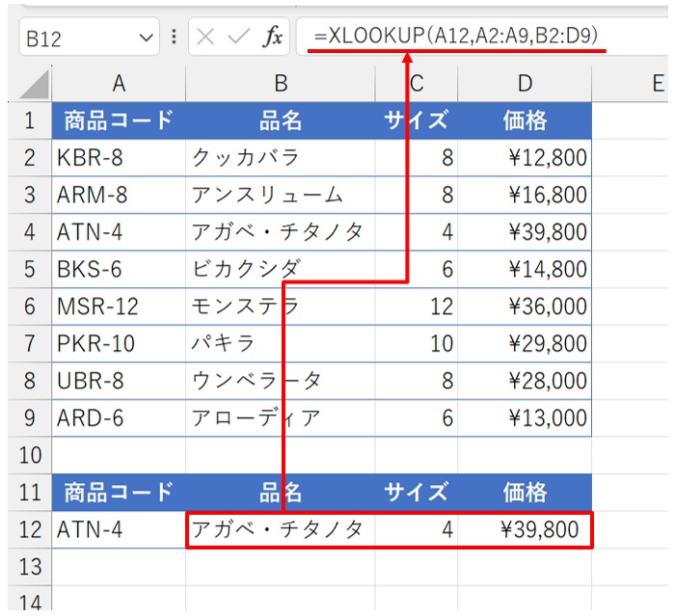Open the Name Box dropdown arrow
The width and height of the screenshot is (675, 616).
(147, 38)
